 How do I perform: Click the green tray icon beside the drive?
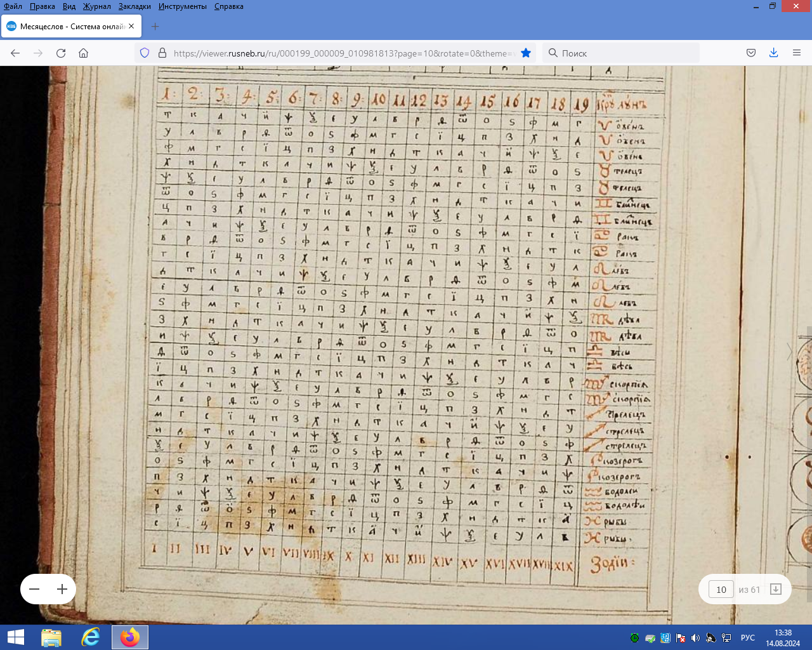pyautogui.click(x=634, y=638)
